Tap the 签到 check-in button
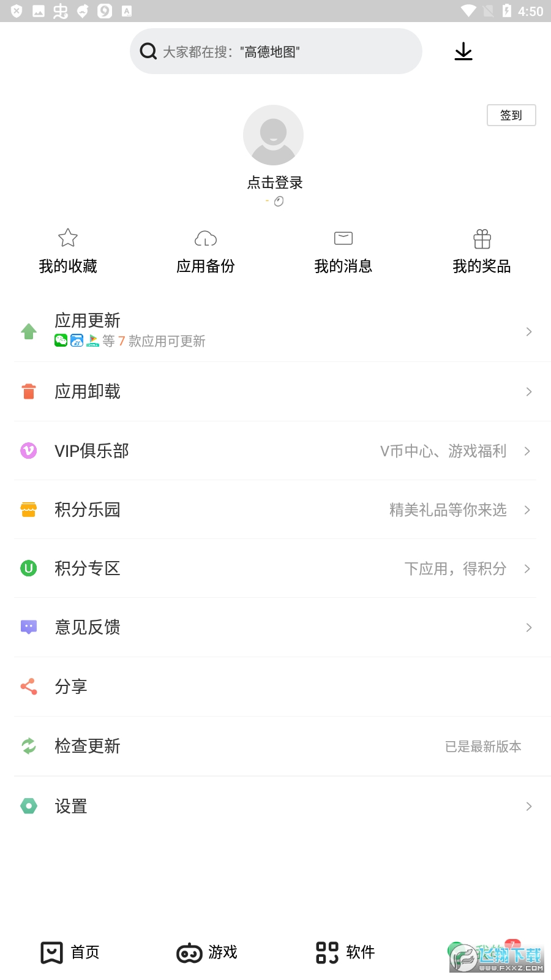The width and height of the screenshot is (551, 980). 511,115
